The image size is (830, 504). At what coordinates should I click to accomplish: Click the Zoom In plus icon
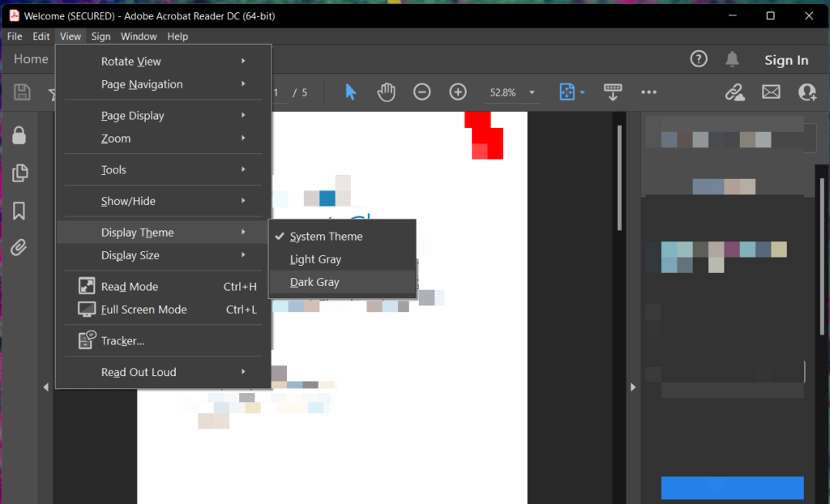(x=457, y=92)
